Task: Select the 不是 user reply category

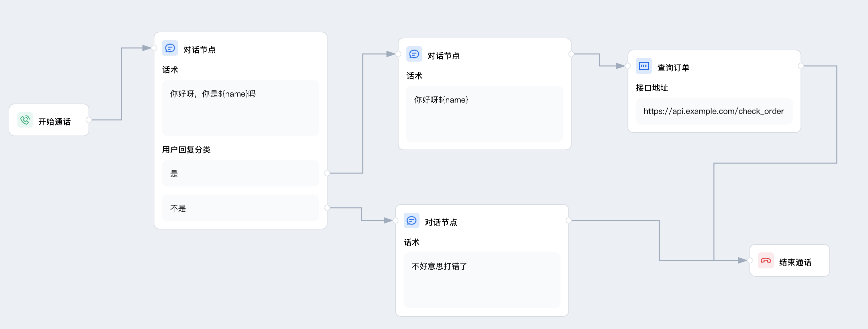Action: click(240, 208)
